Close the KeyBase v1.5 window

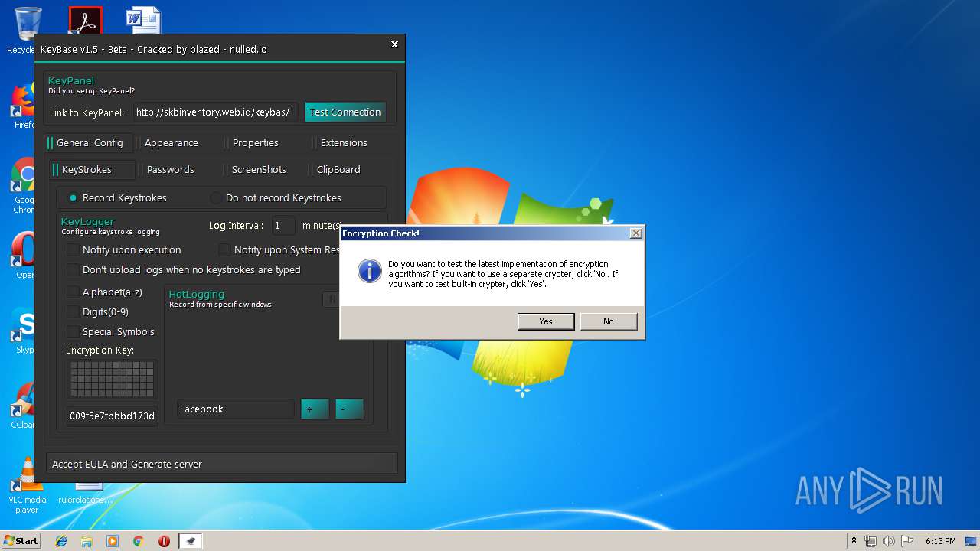coord(394,44)
